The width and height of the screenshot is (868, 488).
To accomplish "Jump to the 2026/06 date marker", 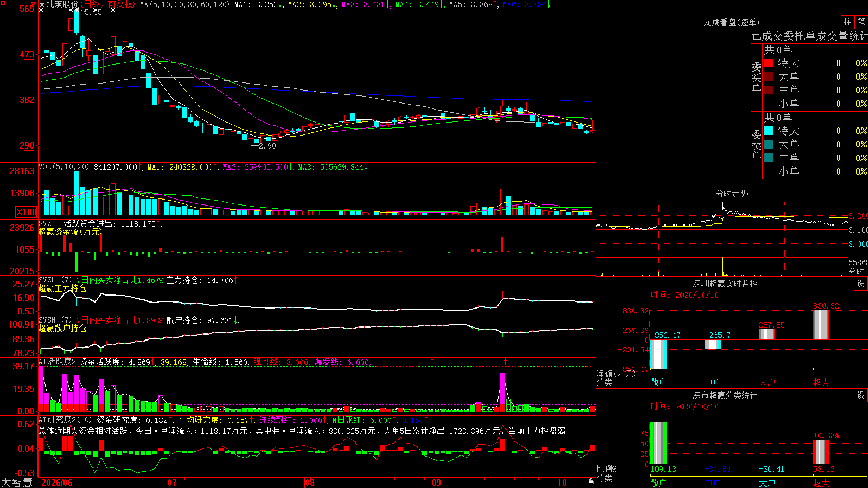I will point(57,483).
